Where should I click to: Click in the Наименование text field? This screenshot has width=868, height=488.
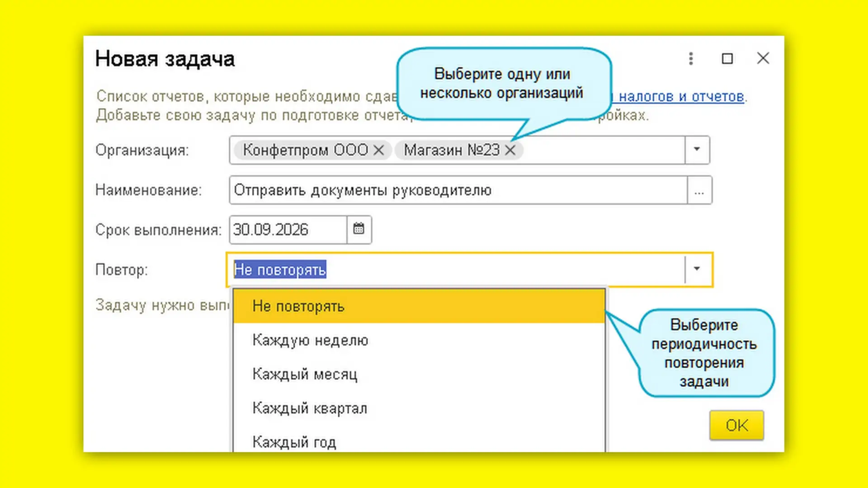(458, 190)
